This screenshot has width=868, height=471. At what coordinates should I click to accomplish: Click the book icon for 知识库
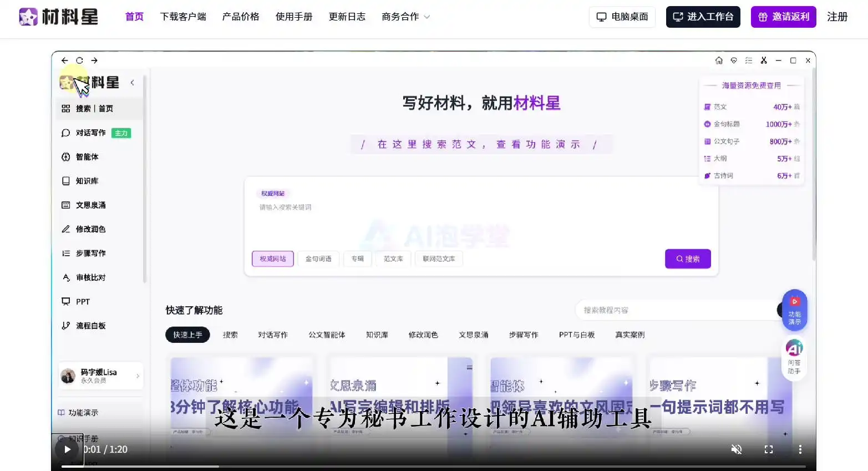(66, 181)
